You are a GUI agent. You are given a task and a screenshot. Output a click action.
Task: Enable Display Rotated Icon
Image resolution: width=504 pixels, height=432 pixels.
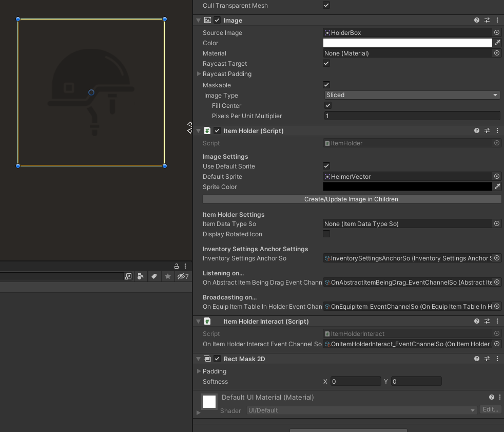pos(326,233)
